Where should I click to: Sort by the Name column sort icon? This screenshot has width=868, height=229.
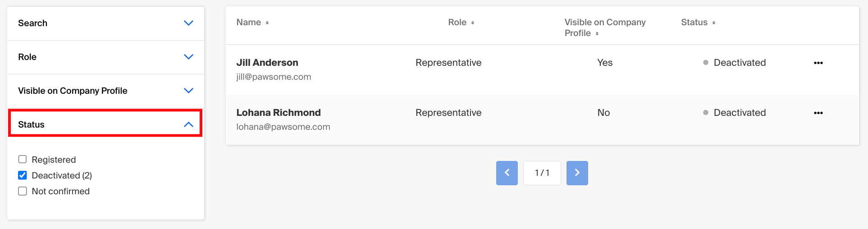[x=267, y=23]
